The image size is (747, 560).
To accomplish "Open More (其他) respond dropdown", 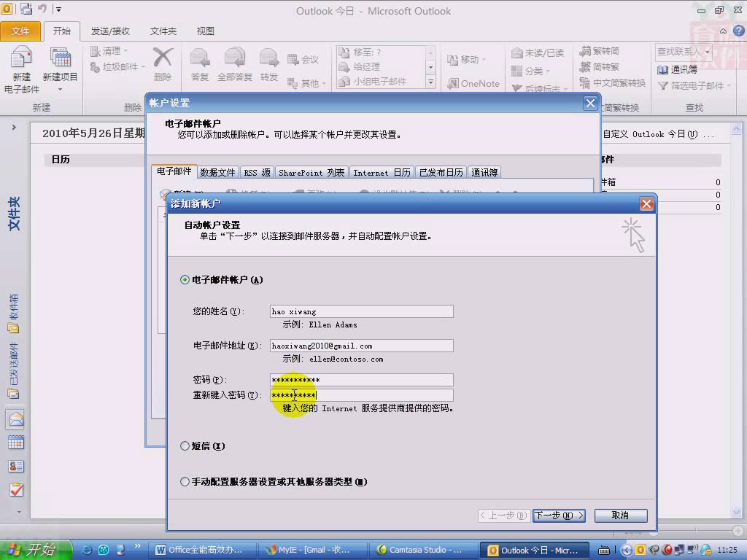I will click(x=306, y=83).
